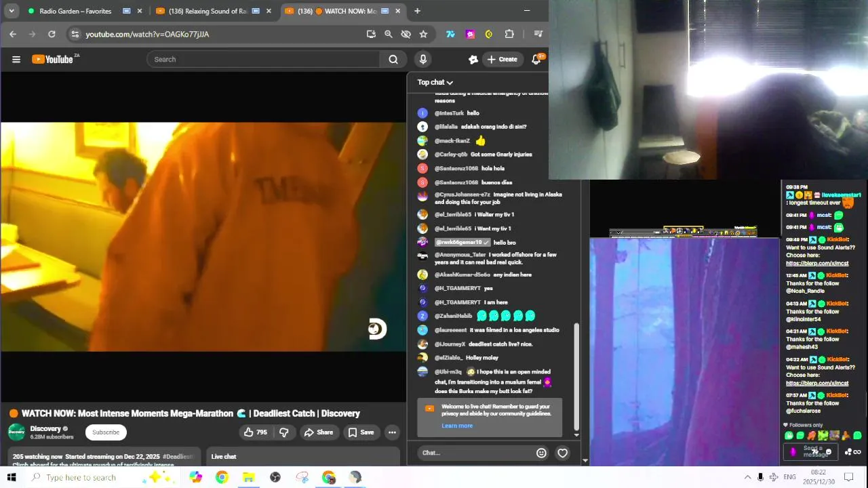Screen dimensions: 868x488
Task: Open the emoji picker in live chat
Action: click(541, 453)
